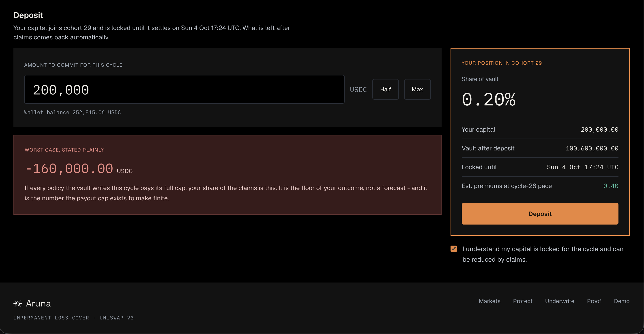Viewport: 644px width, 334px height.
Task: Click the estimated premiums 0.40 value
Action: 611,186
